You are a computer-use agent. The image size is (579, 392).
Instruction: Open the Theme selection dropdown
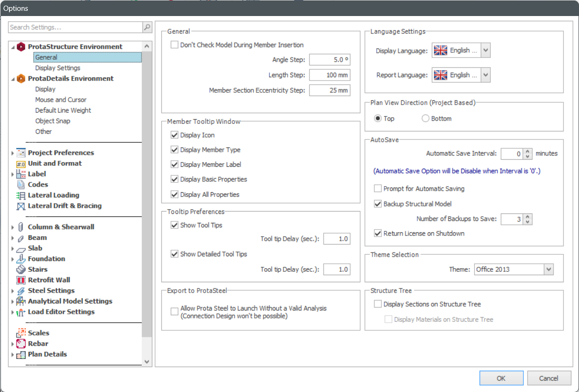point(548,269)
